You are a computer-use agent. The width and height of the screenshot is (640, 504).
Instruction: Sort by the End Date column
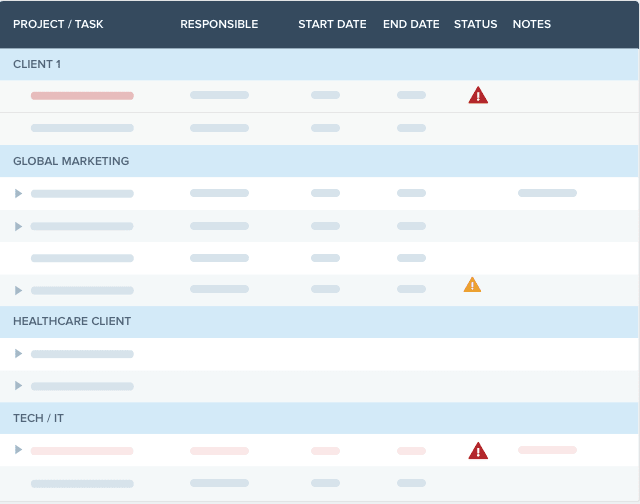[x=411, y=24]
